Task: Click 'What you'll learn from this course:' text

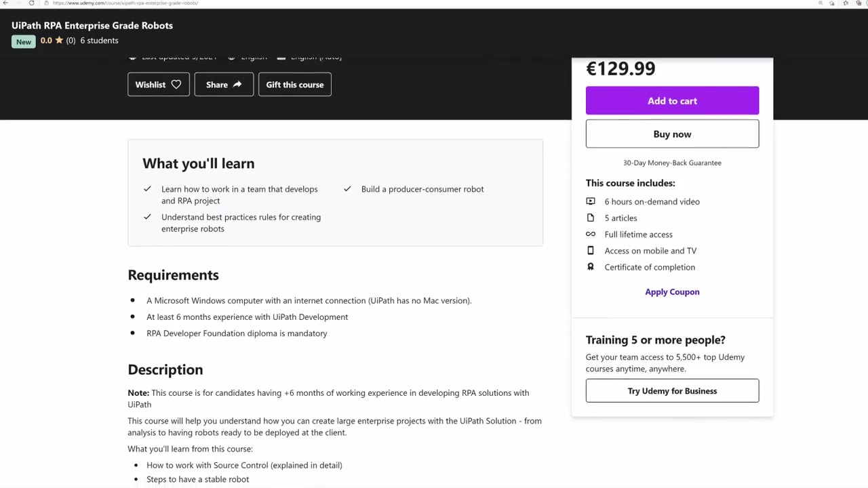Action: pyautogui.click(x=190, y=449)
